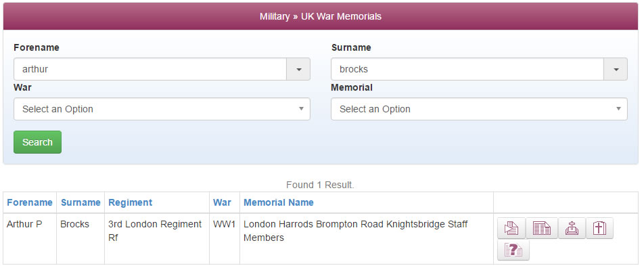Click the Surname field containing brocks
Image resolution: width=644 pixels, height=270 pixels.
click(x=467, y=69)
